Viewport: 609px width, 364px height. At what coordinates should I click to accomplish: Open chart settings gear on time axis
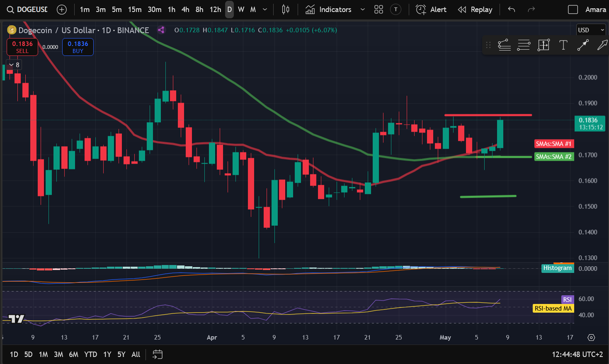coord(591,337)
